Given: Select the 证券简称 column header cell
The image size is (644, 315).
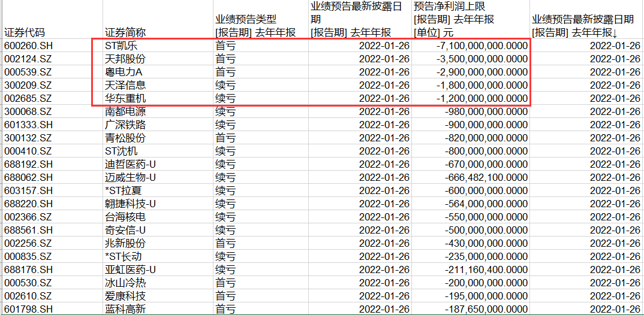Looking at the screenshot, I should pos(158,20).
